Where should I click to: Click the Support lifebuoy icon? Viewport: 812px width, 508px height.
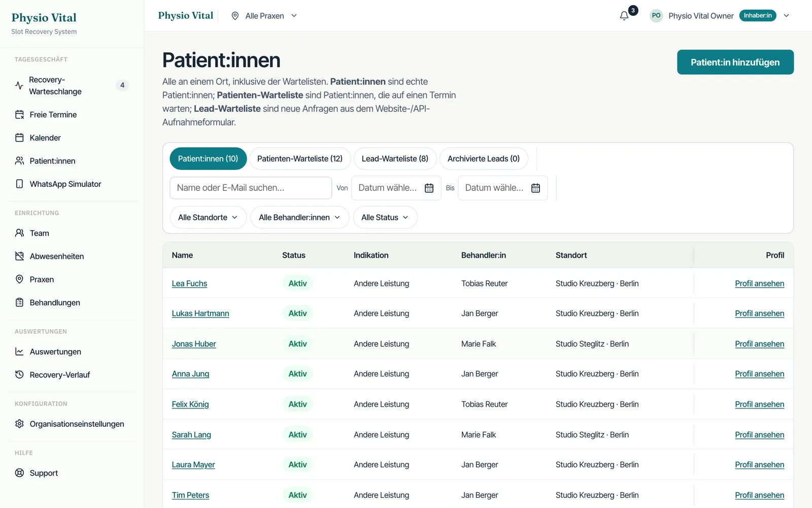point(19,473)
